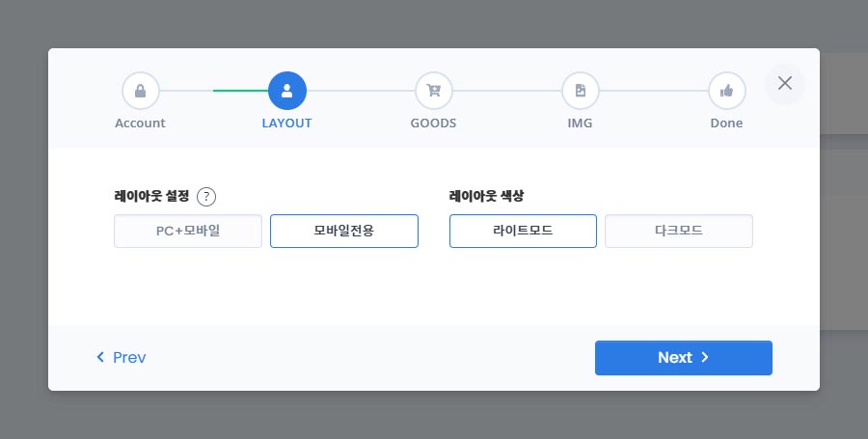The image size is (868, 439).
Task: Close the setup wizard dialog
Action: [785, 83]
